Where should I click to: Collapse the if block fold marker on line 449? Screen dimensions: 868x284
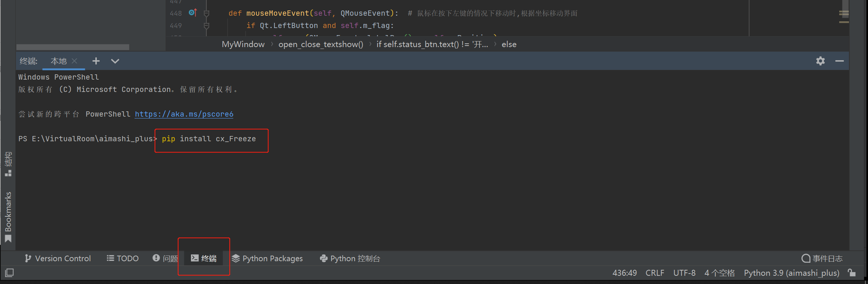click(206, 26)
